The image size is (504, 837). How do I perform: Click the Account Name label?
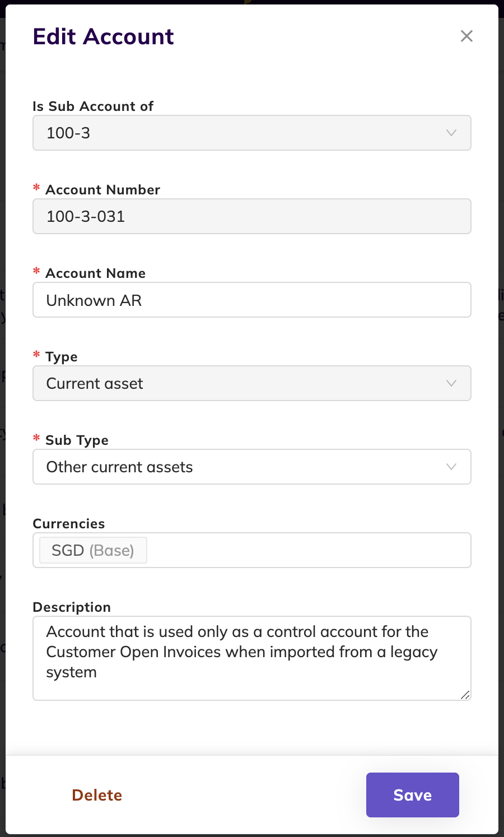coord(96,273)
